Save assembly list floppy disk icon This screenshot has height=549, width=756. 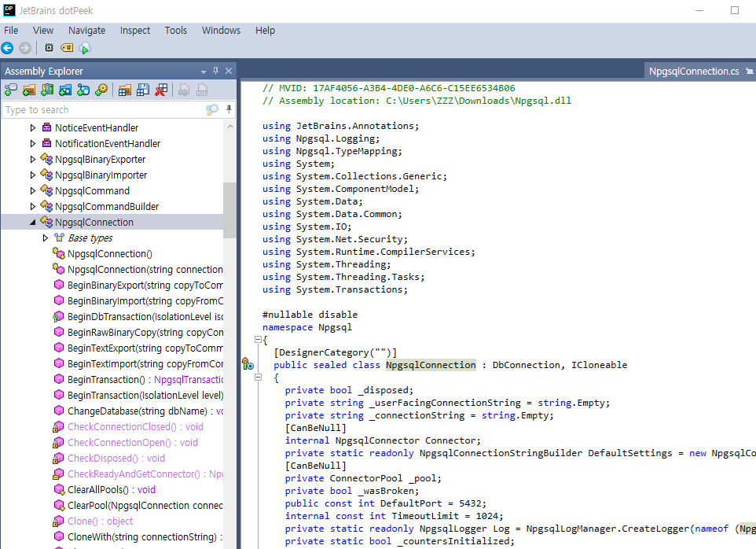click(143, 90)
